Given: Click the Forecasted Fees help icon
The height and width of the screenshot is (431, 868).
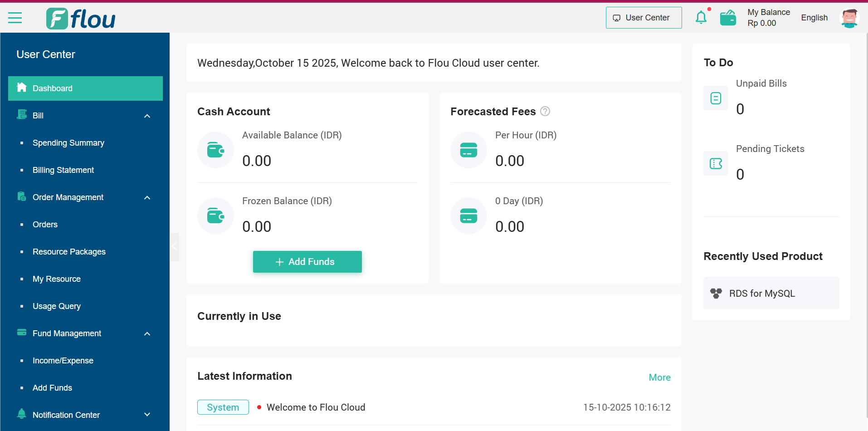Looking at the screenshot, I should [x=545, y=111].
